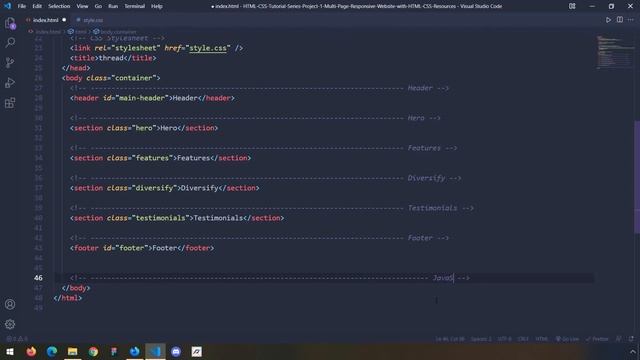Open Firefox from the taskbar
This screenshot has height=360, width=640.
(31, 351)
